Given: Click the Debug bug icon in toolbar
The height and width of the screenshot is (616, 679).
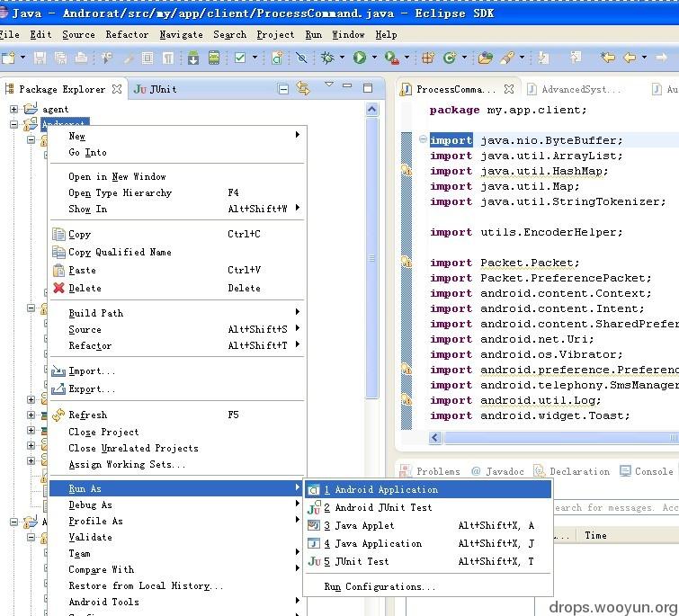Looking at the screenshot, I should tap(327, 58).
